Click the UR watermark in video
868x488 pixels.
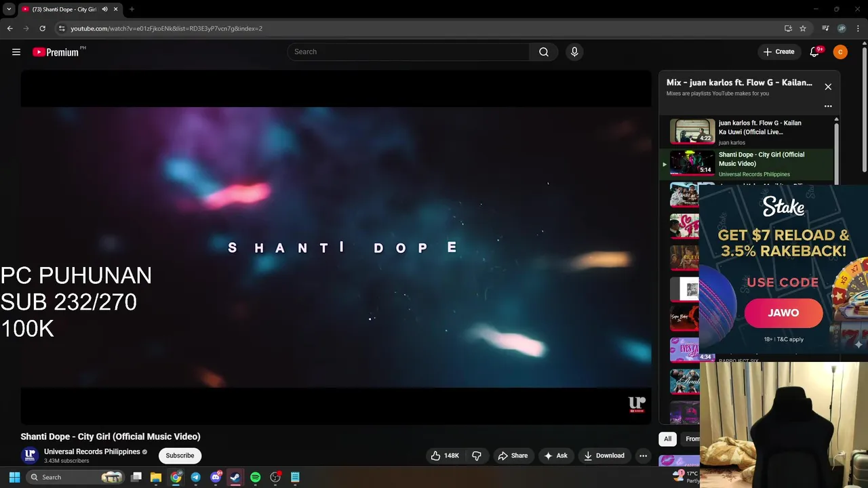point(636,405)
